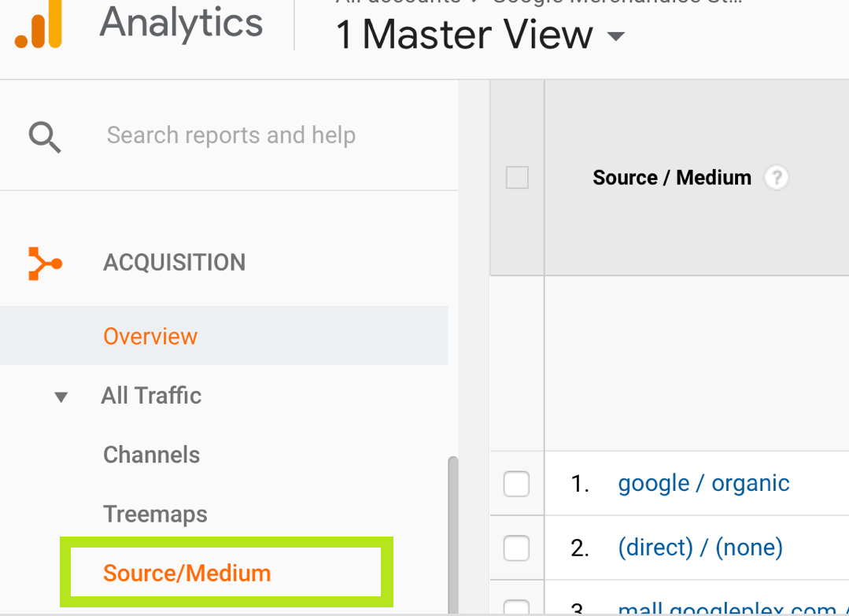Open the Channels report
The width and height of the screenshot is (849, 616).
[151, 455]
